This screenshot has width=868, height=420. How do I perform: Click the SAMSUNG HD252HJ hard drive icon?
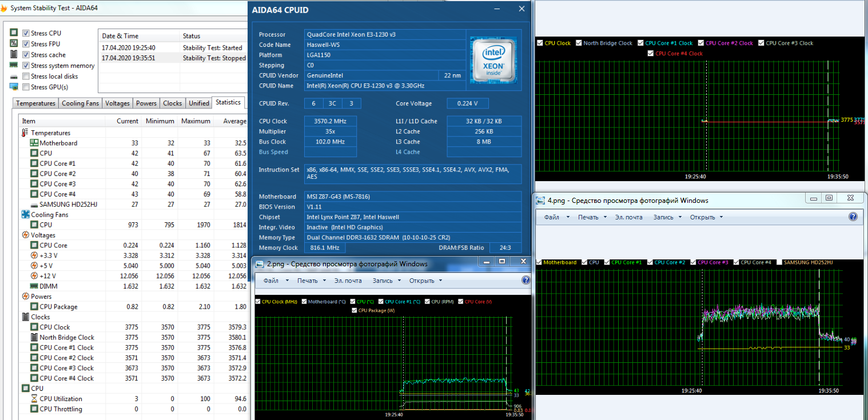click(34, 205)
